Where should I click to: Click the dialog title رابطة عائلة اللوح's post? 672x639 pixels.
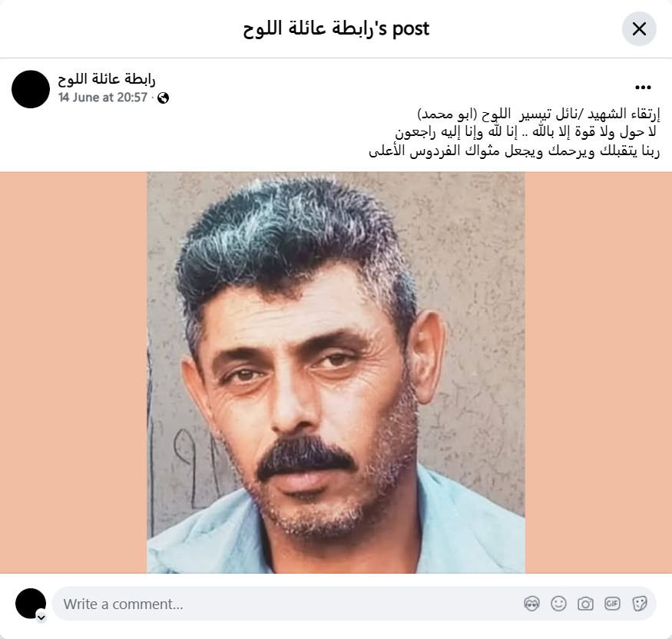click(x=336, y=28)
